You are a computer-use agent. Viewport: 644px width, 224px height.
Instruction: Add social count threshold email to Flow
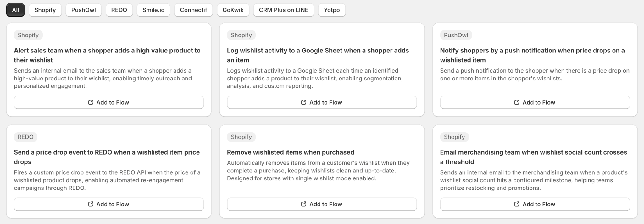[535, 204]
